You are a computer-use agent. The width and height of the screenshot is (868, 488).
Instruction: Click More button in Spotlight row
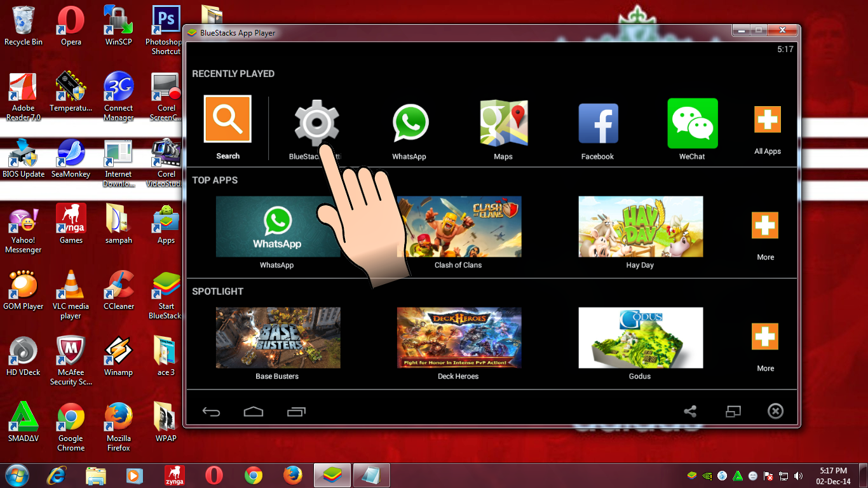pos(765,337)
